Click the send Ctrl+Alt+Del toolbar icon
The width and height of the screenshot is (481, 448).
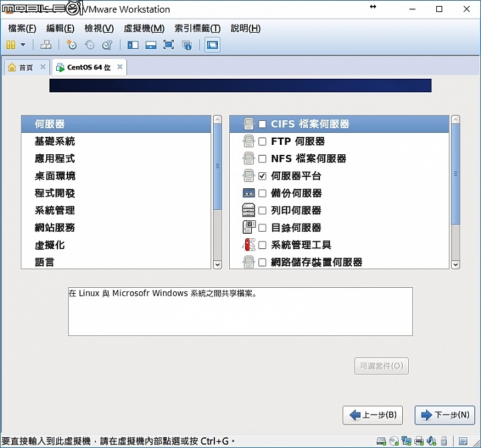coord(46,45)
